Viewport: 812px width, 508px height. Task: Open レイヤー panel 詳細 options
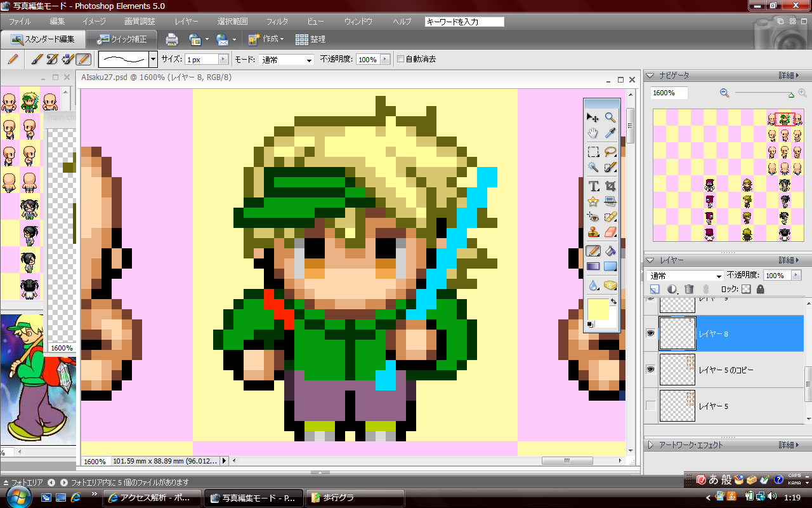coord(789,260)
